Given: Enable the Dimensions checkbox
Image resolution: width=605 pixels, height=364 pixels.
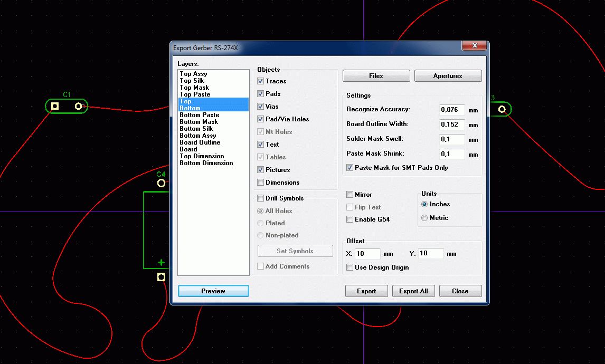Looking at the screenshot, I should coord(261,183).
